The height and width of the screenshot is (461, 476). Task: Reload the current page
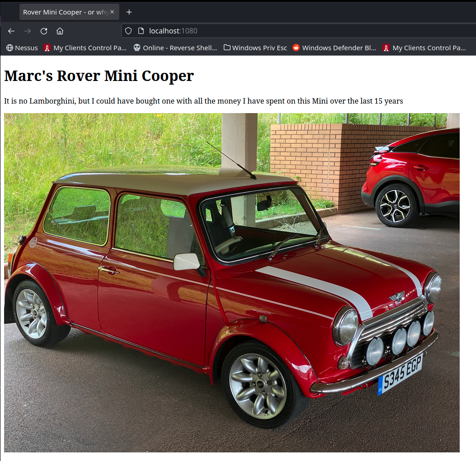click(x=44, y=31)
